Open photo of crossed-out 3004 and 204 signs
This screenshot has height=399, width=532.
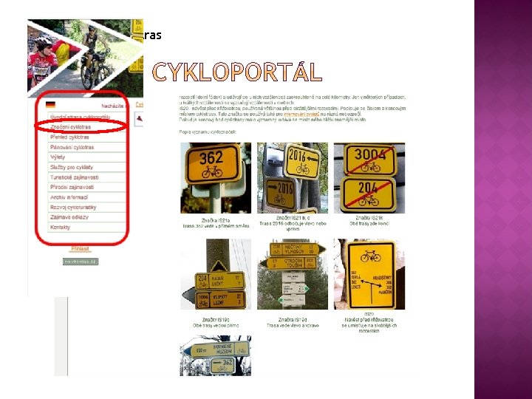[369, 178]
